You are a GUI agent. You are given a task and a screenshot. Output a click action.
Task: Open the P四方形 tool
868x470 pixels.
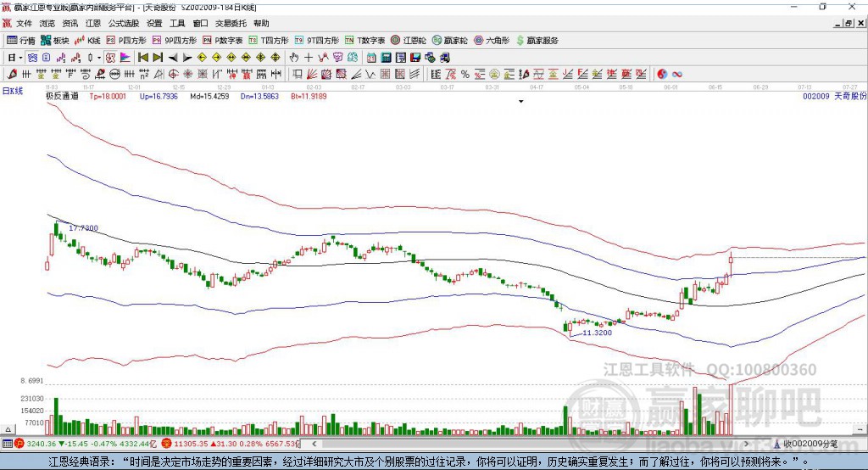click(126, 41)
